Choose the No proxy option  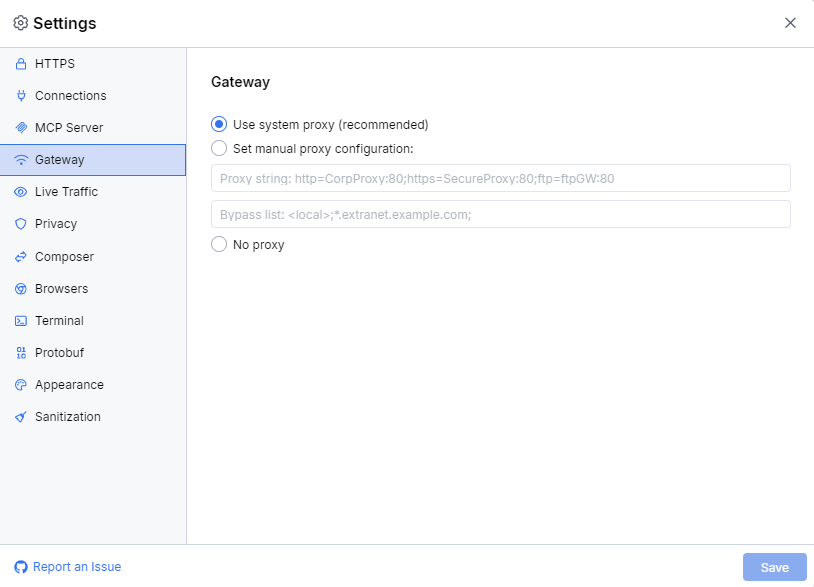point(219,243)
